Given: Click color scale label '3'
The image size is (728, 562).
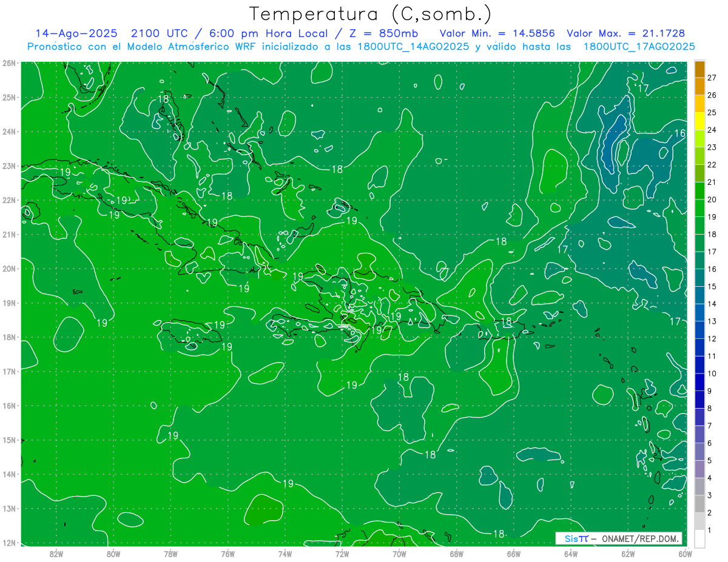Looking at the screenshot, I should 710,495.
